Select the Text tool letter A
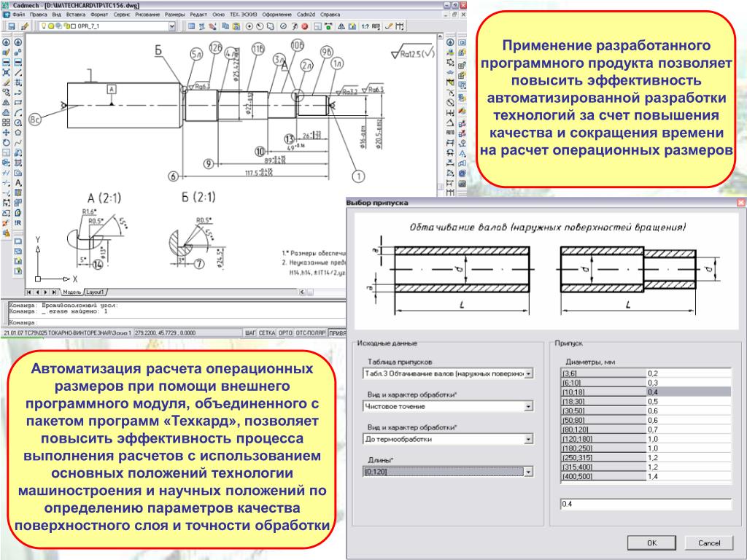The height and width of the screenshot is (560, 747). pos(18,182)
